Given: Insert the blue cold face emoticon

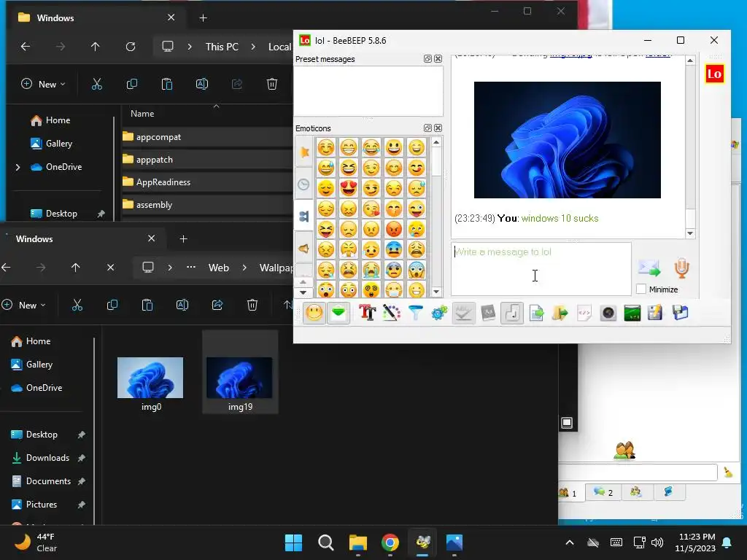Looking at the screenshot, I should 393,249.
